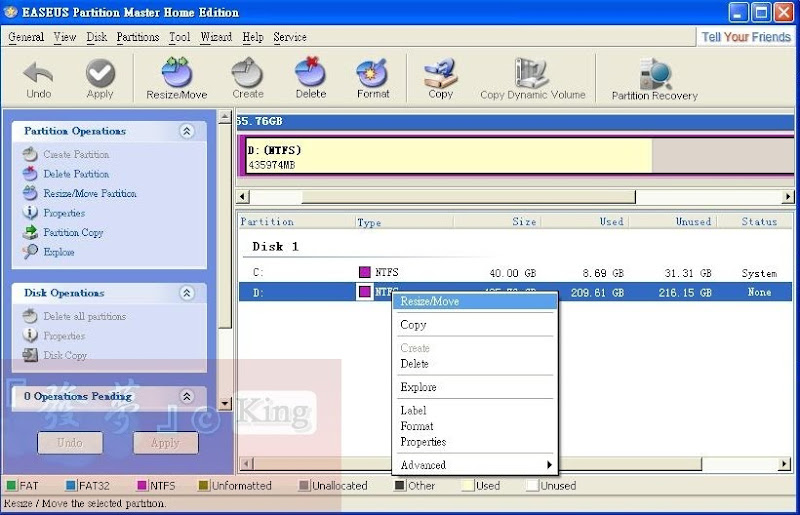Collapse the Partition Operations panel
This screenshot has height=515, width=800.
point(187,131)
